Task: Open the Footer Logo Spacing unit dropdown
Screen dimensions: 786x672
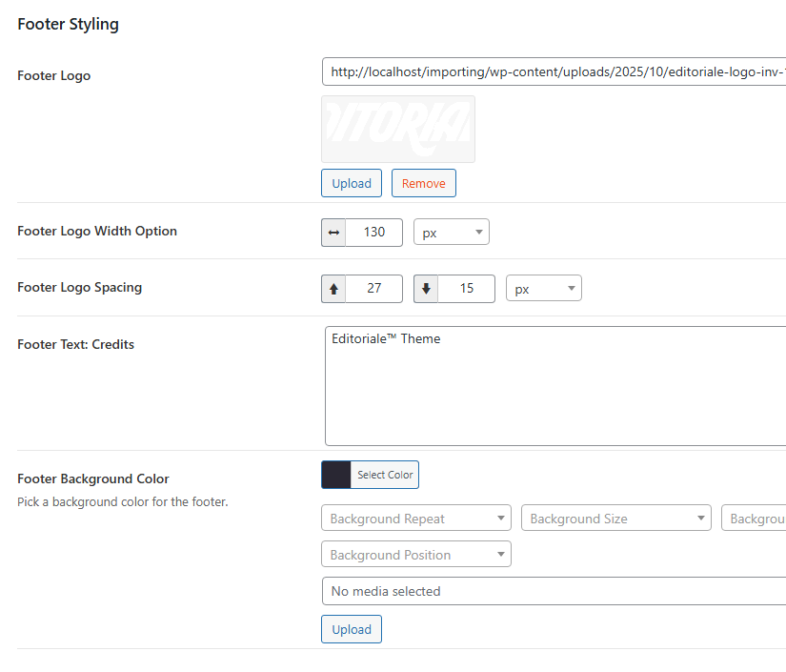Action: click(x=543, y=289)
